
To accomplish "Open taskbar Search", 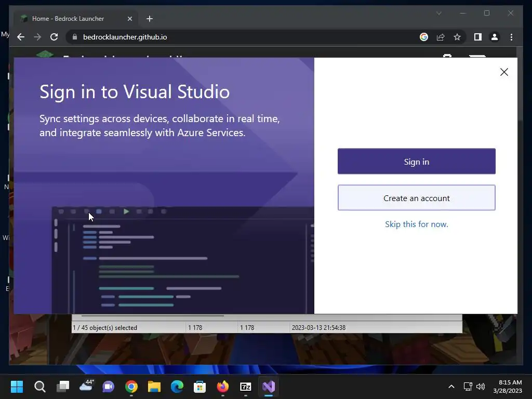I will [x=39, y=387].
